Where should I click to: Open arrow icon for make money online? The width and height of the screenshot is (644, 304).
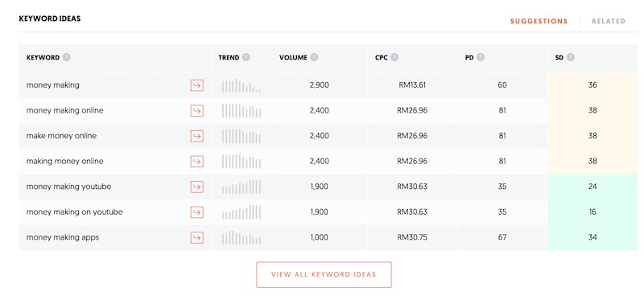tap(196, 136)
